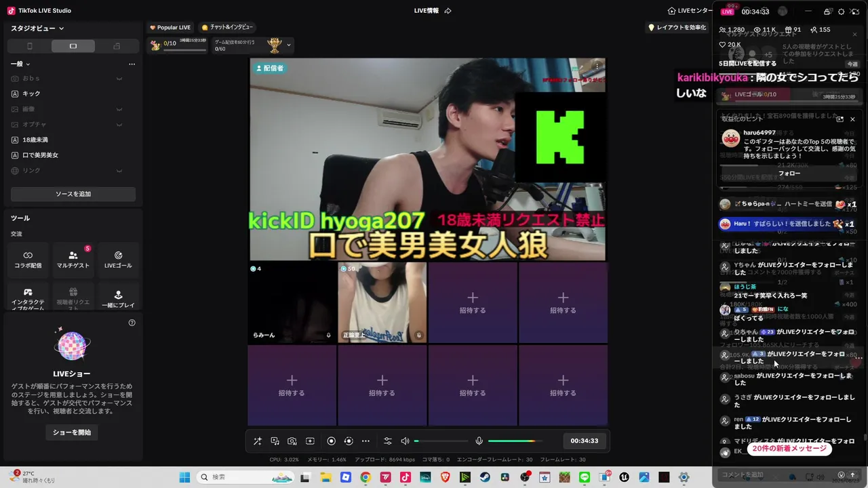Open the LIVEゴール tool
The image size is (868, 488).
coord(118,260)
